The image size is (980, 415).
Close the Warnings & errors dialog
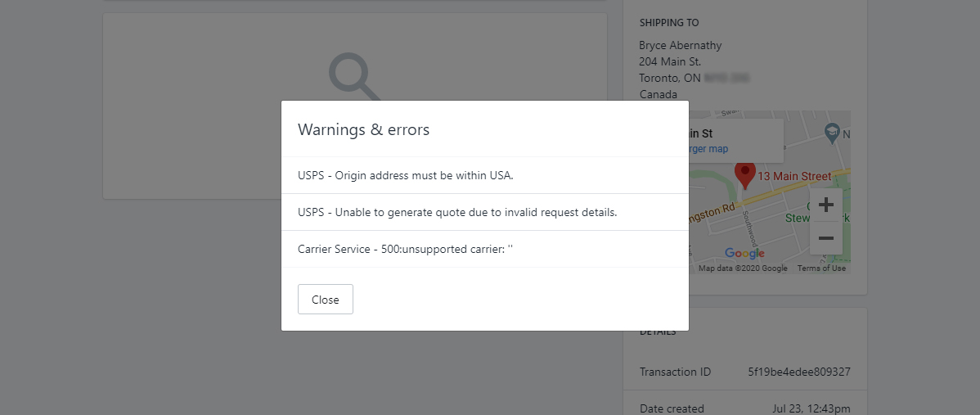(325, 300)
